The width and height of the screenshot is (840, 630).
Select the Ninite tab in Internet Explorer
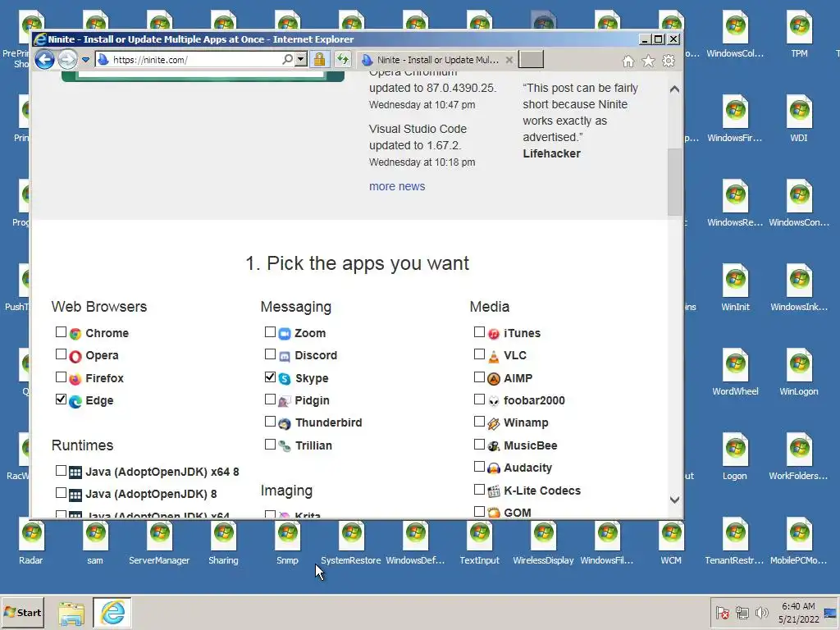point(436,60)
